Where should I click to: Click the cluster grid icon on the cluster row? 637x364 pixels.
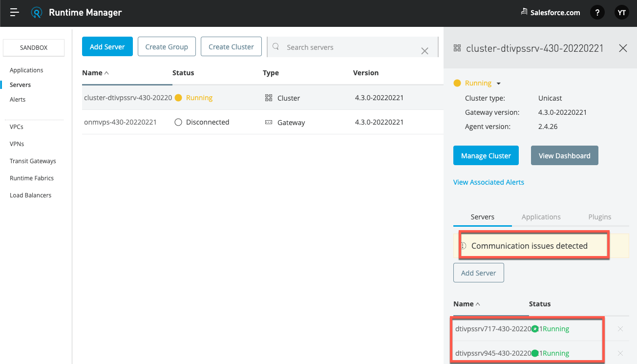click(268, 97)
